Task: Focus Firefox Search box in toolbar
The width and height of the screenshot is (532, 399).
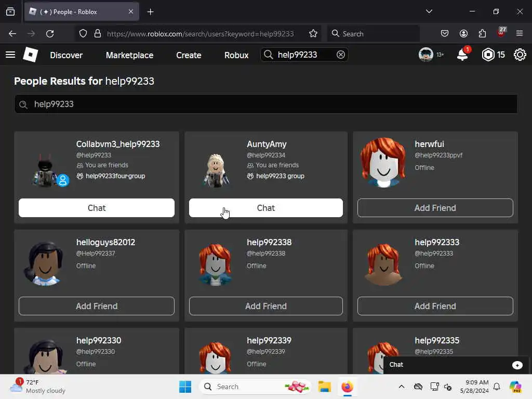Action: [373, 34]
